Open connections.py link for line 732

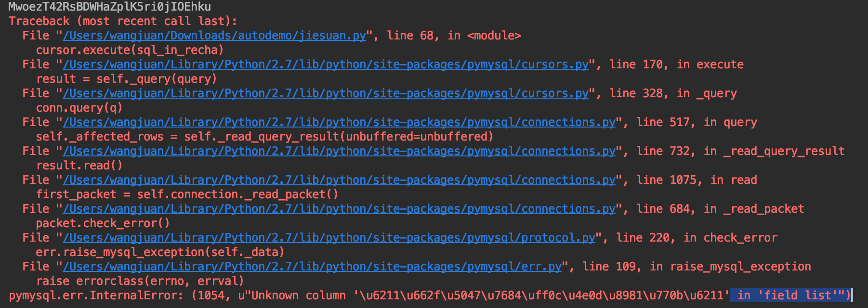339,151
